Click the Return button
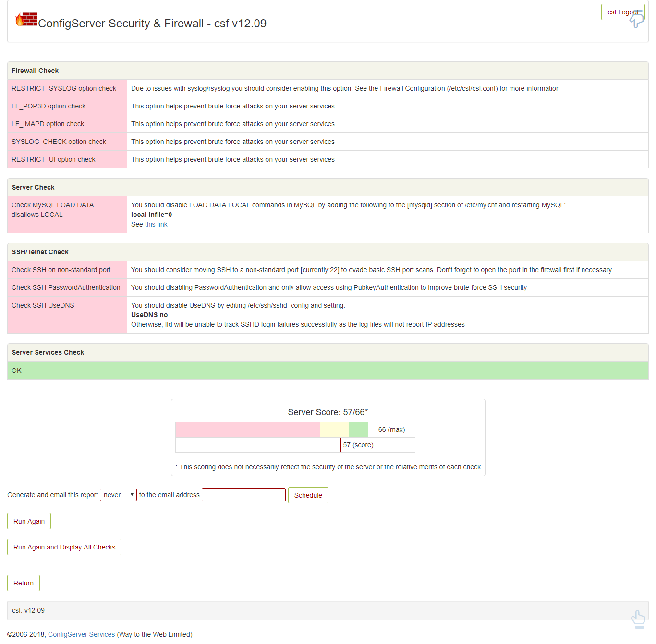Image resolution: width=656 pixels, height=644 pixels. coord(24,583)
